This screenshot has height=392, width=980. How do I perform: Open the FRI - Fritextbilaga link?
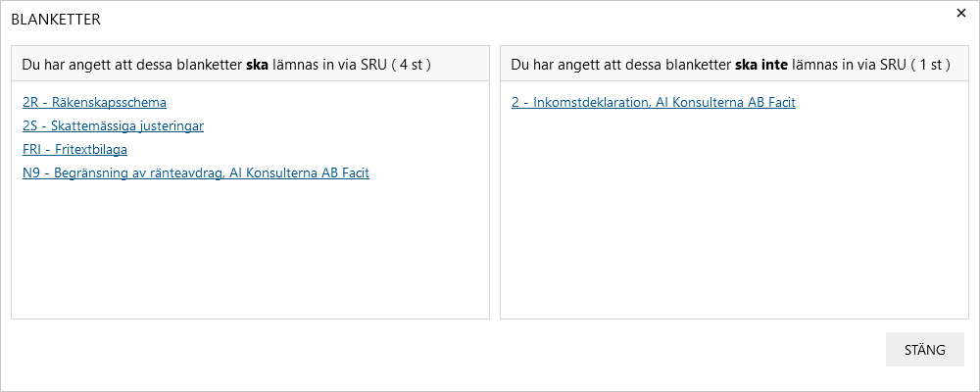(x=75, y=149)
